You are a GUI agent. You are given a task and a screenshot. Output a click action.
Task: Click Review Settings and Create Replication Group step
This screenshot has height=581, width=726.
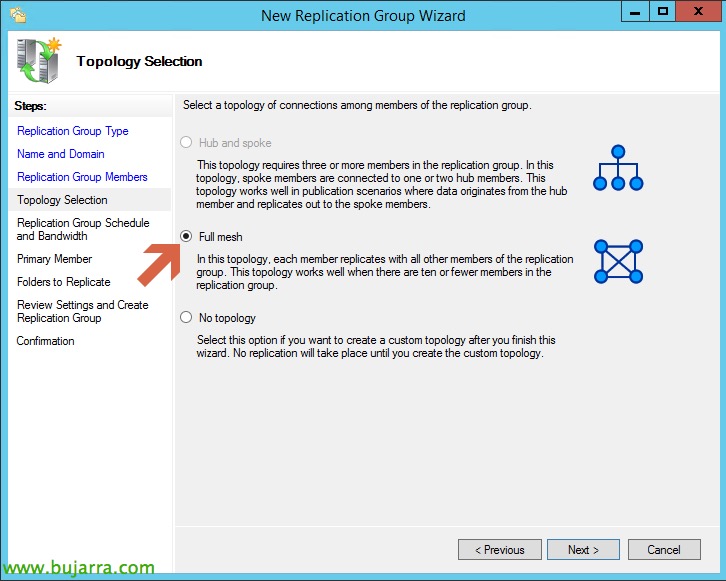click(x=82, y=312)
